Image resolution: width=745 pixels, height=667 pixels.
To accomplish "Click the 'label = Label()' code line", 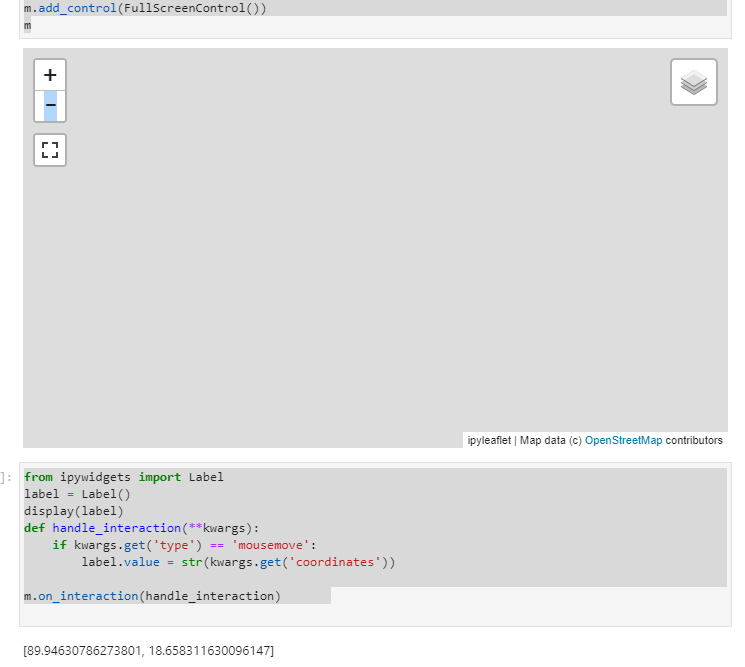I will (77, 494).
